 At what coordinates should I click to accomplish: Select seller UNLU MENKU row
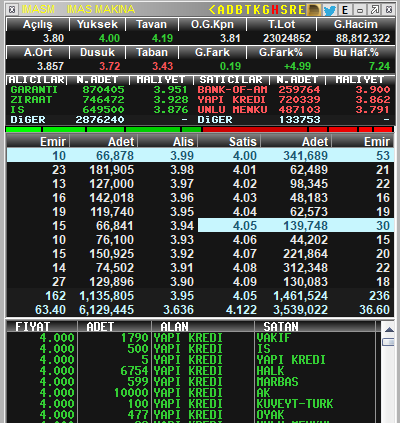point(293,110)
